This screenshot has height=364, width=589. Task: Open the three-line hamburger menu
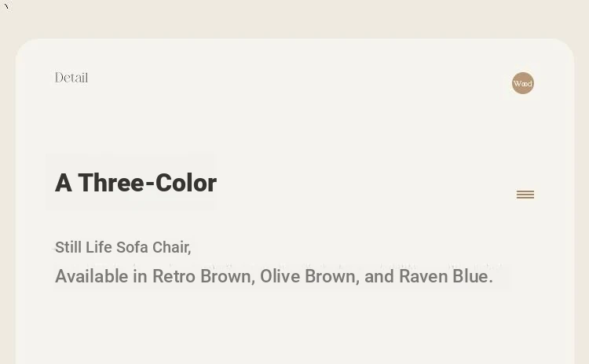coord(525,195)
